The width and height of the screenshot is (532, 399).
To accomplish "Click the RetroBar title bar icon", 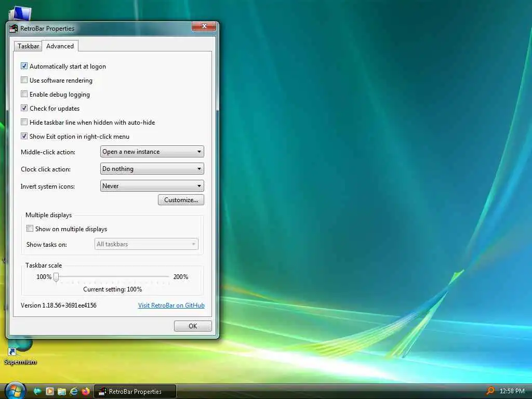I will click(x=14, y=29).
